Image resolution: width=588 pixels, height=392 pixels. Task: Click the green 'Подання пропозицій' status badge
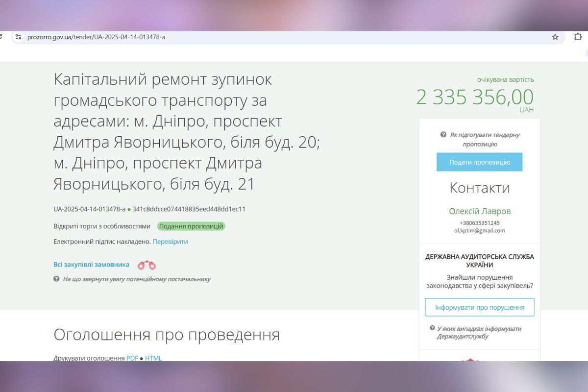[x=191, y=226]
